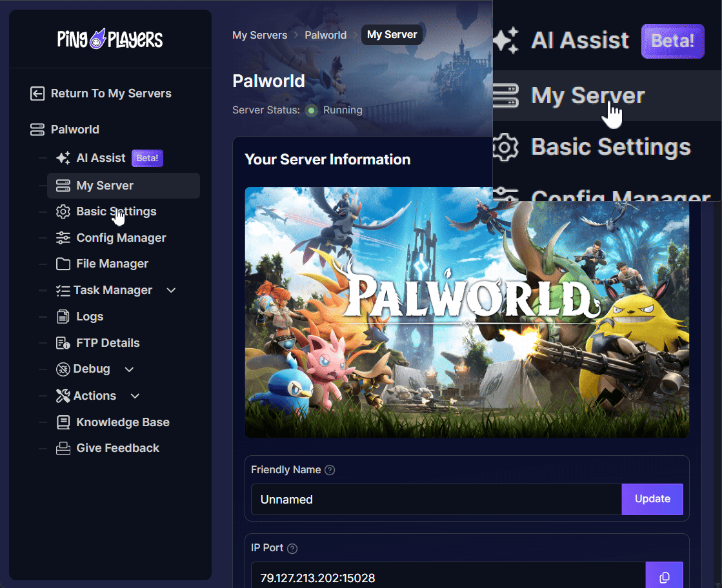Click the Friendly Name label
The width and height of the screenshot is (722, 588).
point(286,470)
